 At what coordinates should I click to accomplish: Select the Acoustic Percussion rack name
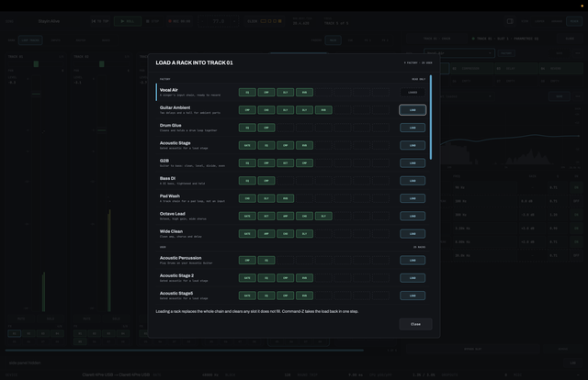pyautogui.click(x=180, y=258)
